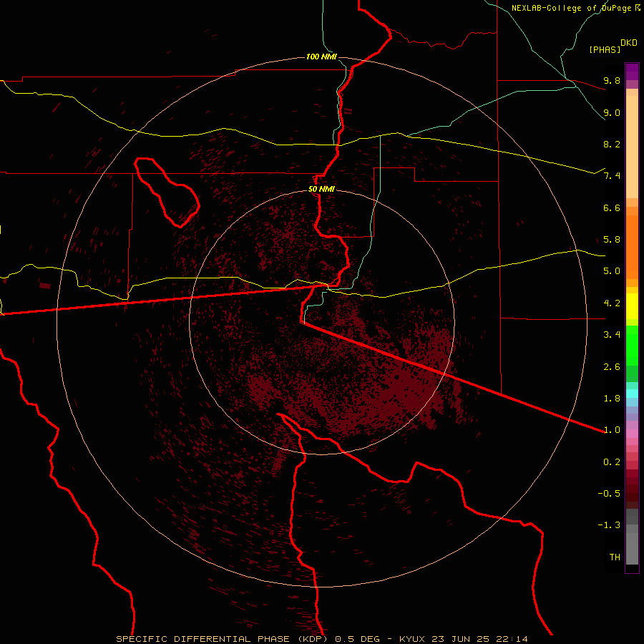Click the -0.5 scale value
Image resolution: width=644 pixels, height=644 pixels.
[609, 494]
